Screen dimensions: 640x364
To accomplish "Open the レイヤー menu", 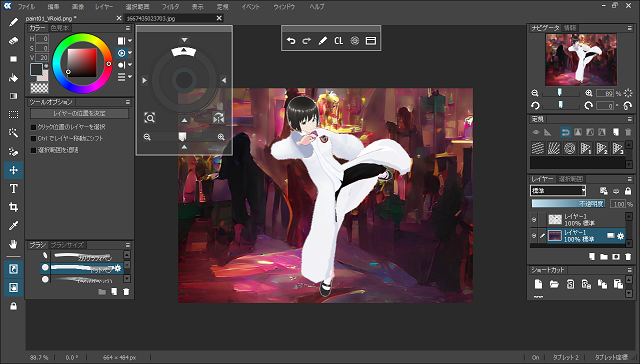I will pos(104,7).
